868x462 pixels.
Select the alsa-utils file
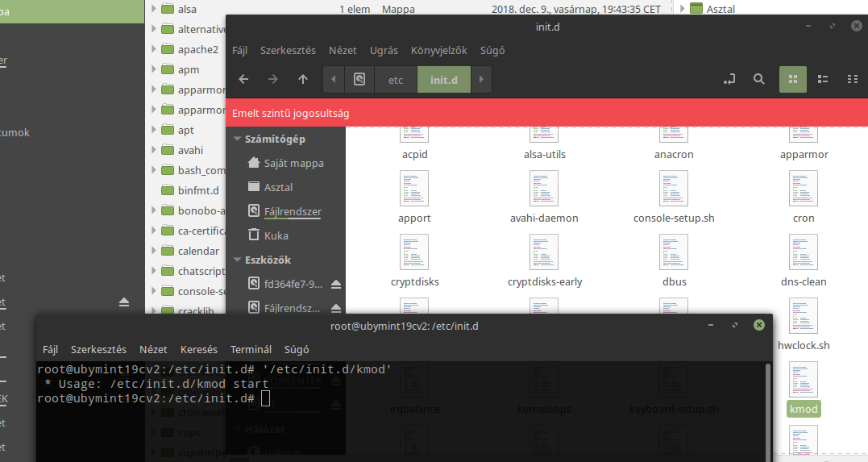coord(545,155)
